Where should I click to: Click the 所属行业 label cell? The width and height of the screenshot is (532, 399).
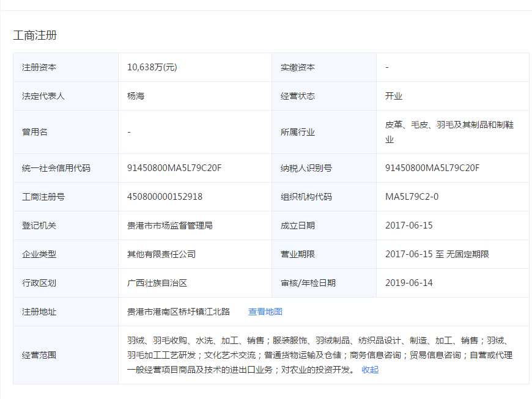(x=324, y=132)
